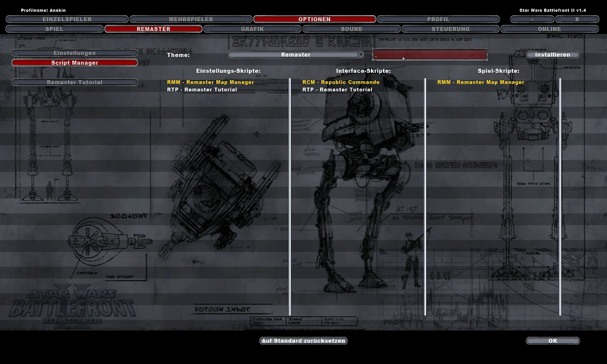Minimize the game window with dash button

532,19
